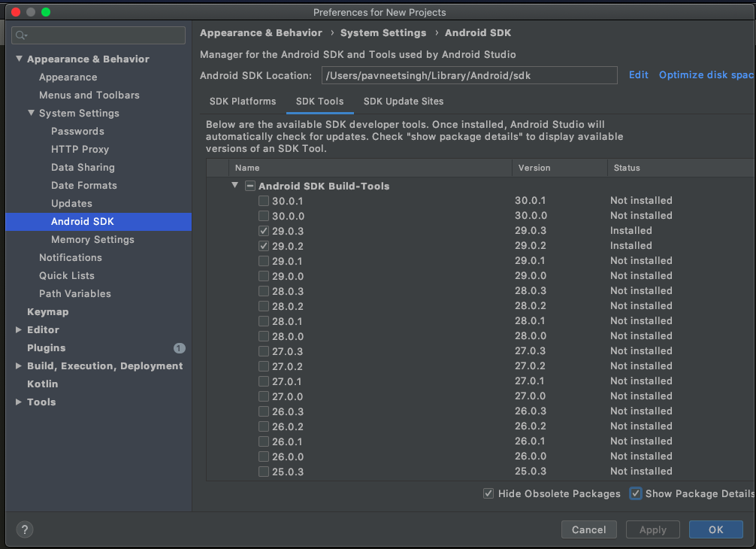Screen dimensions: 756x549
Task: Click the 29.0.3 Installed status cell
Action: (x=631, y=231)
